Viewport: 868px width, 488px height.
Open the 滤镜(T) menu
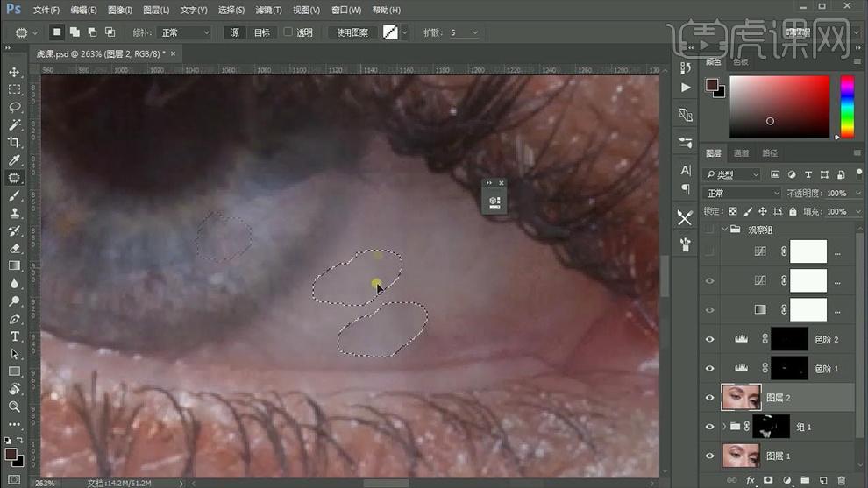[267, 10]
